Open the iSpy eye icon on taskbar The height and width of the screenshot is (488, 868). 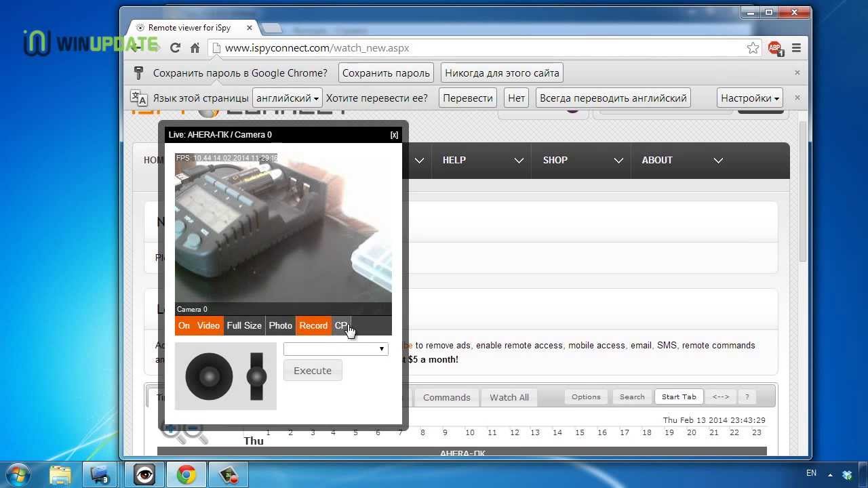tap(144, 474)
